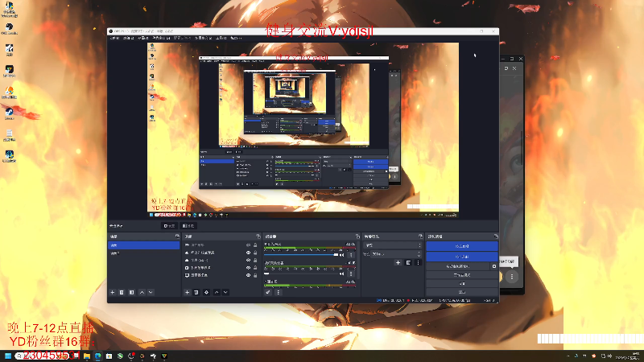Add a configurable transition with plus icon
The height and width of the screenshot is (362, 644).
click(398, 263)
